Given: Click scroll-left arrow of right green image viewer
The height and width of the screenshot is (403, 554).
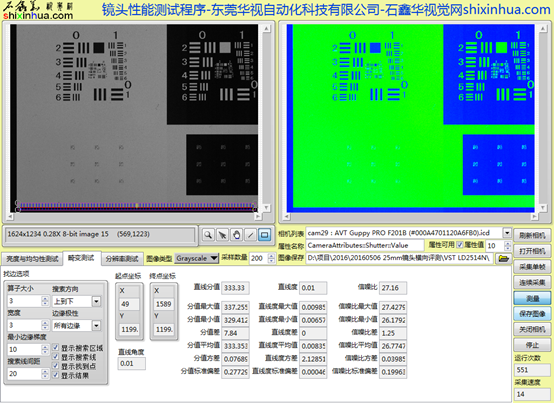Looking at the screenshot, I should click(287, 216).
